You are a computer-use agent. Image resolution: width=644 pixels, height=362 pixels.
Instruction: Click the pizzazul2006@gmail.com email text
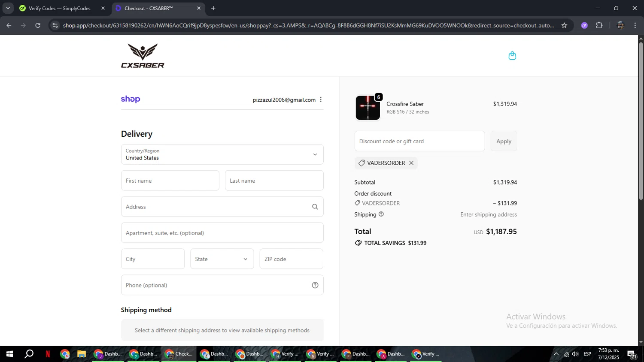[284, 100]
